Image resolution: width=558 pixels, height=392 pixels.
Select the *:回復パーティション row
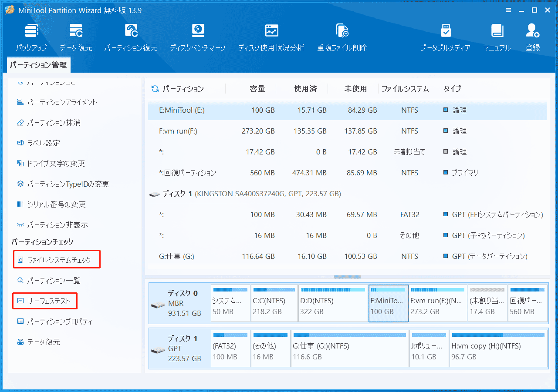347,173
